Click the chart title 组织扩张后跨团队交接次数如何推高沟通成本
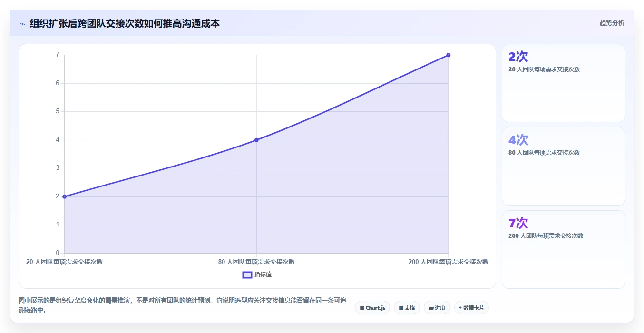This screenshot has width=644, height=333. pyautogui.click(x=125, y=23)
